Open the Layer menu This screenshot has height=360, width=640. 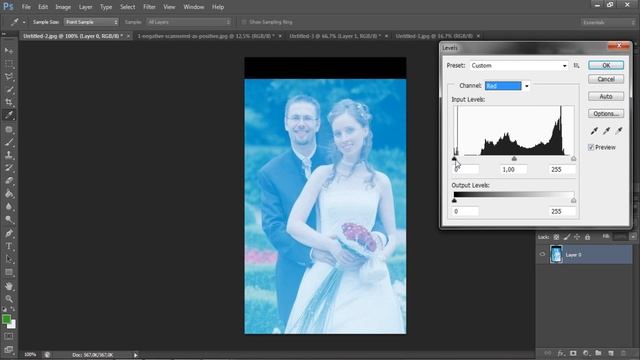tap(85, 7)
